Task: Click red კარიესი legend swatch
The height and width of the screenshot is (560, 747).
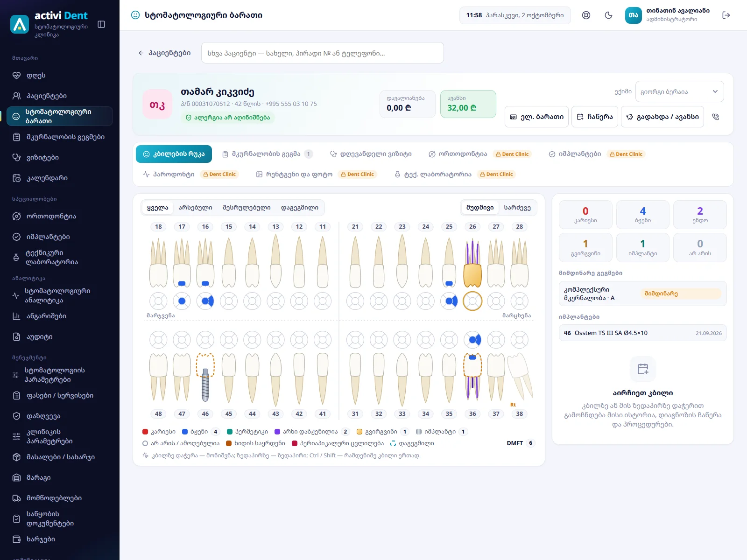Action: pyautogui.click(x=145, y=432)
